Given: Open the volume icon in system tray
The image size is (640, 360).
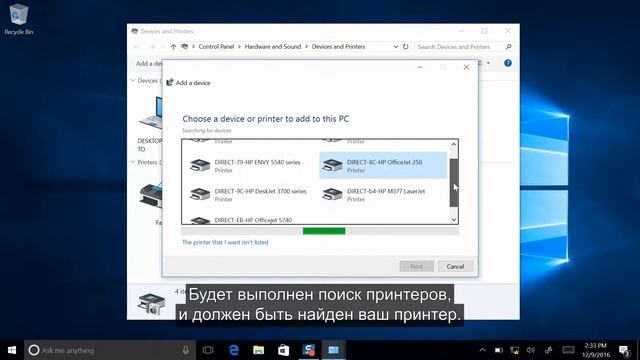Looking at the screenshot, I should click(x=531, y=350).
